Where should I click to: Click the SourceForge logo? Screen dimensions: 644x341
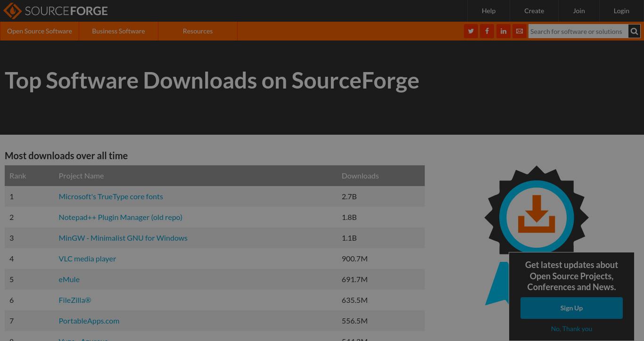(56, 11)
